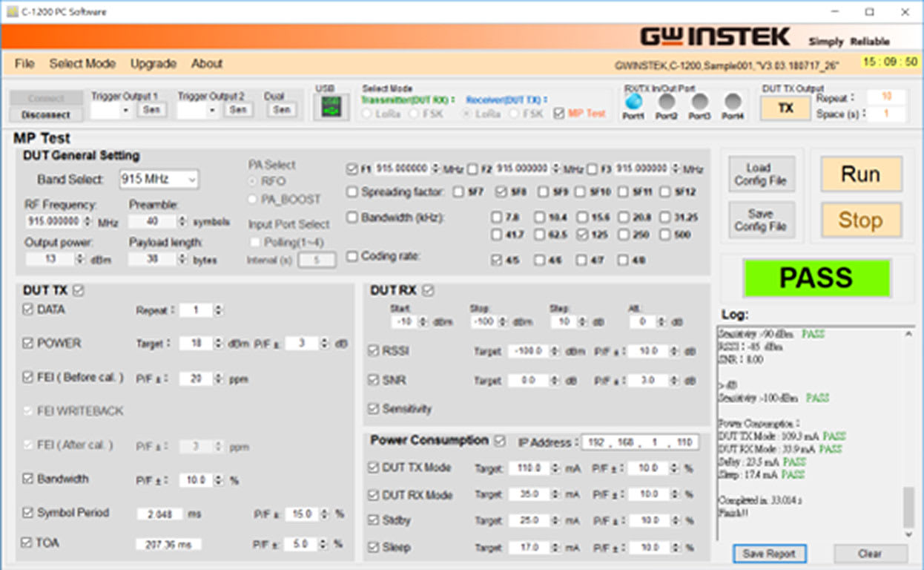Select Port3 indicator
924x570 pixels.
pyautogui.click(x=700, y=101)
